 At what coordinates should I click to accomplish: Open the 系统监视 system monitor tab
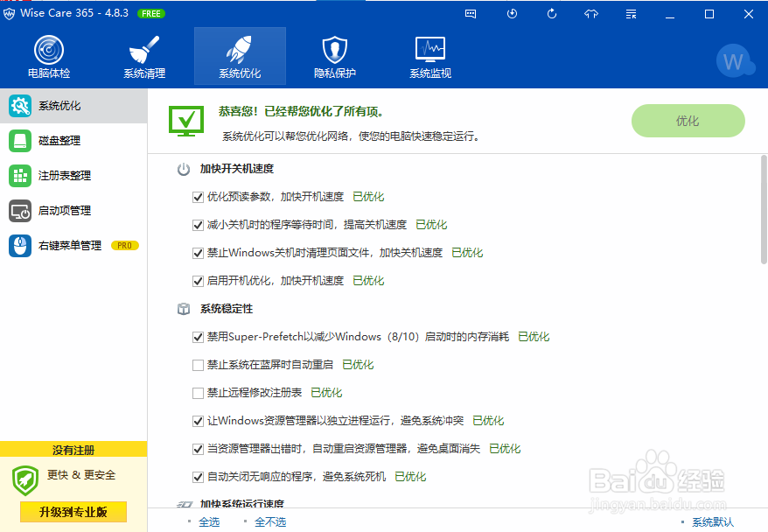point(430,57)
